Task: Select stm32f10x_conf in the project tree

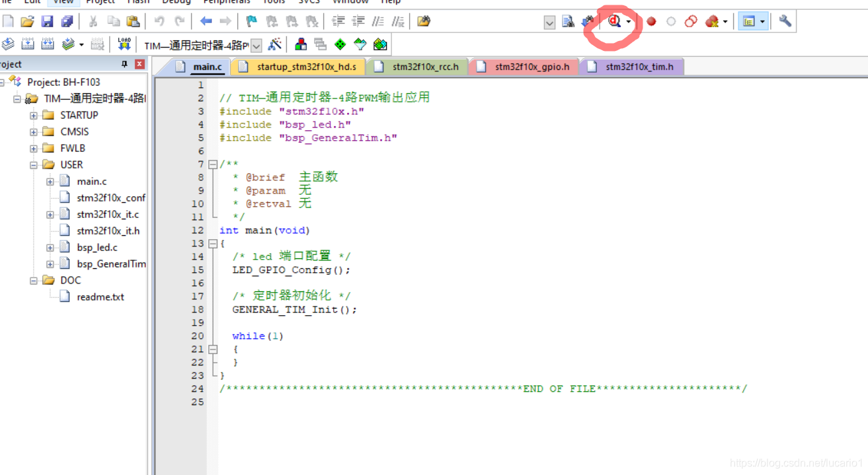Action: pyautogui.click(x=111, y=198)
